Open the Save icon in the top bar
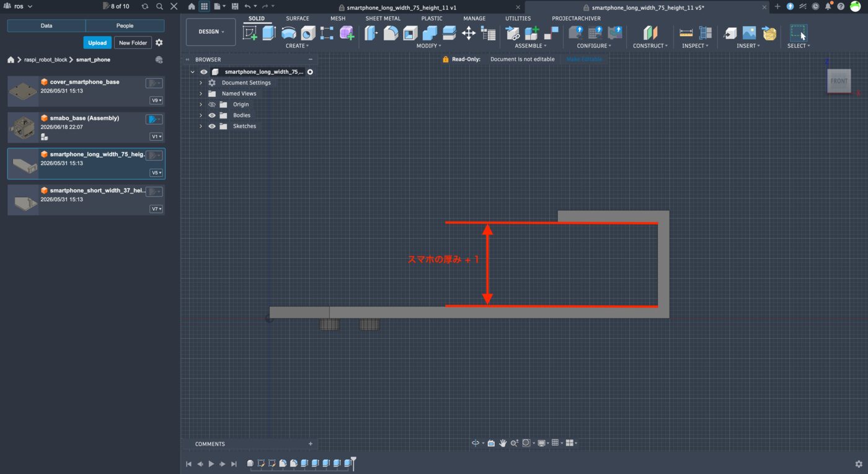 [x=235, y=6]
